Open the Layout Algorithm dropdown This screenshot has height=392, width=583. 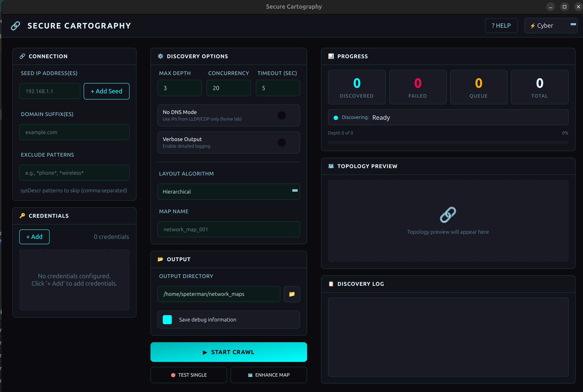(x=228, y=191)
